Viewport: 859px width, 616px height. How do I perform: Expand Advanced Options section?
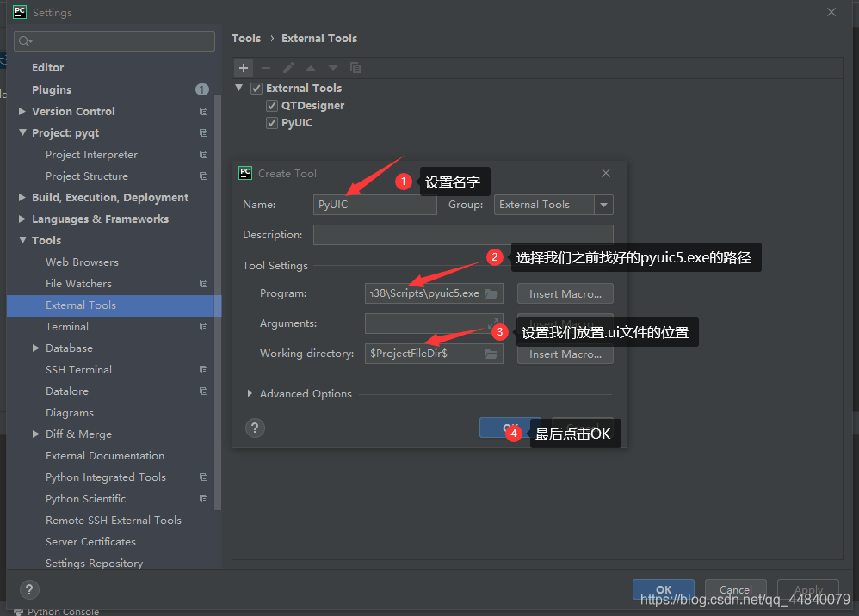pos(250,394)
